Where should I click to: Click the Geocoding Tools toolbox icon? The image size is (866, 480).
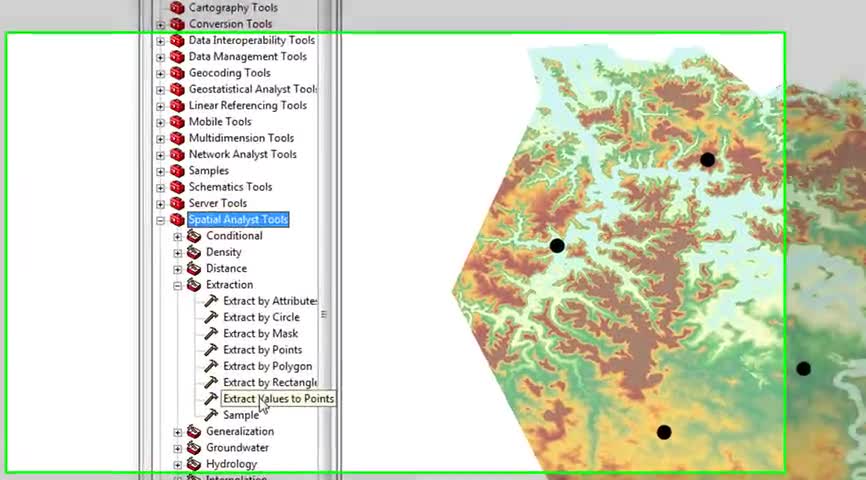(x=177, y=73)
